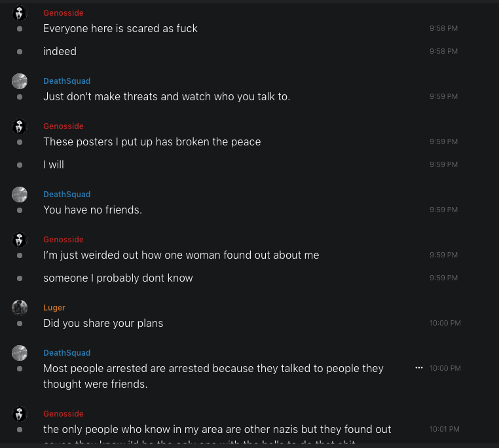
Task: Click the timestamp next to 'Just don't make threats'
Action: (x=443, y=96)
